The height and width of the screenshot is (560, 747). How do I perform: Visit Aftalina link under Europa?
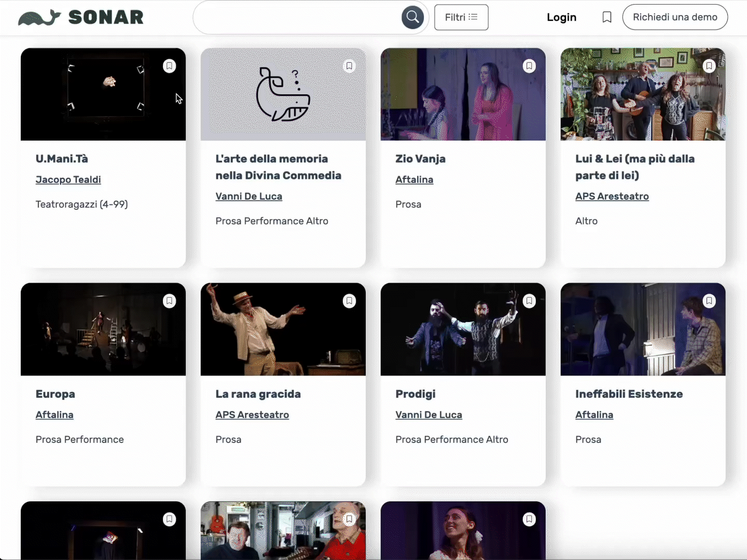tap(54, 415)
